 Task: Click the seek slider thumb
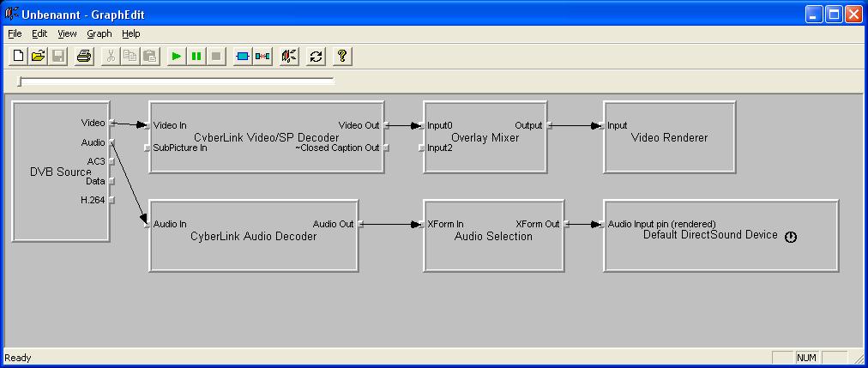(x=20, y=81)
